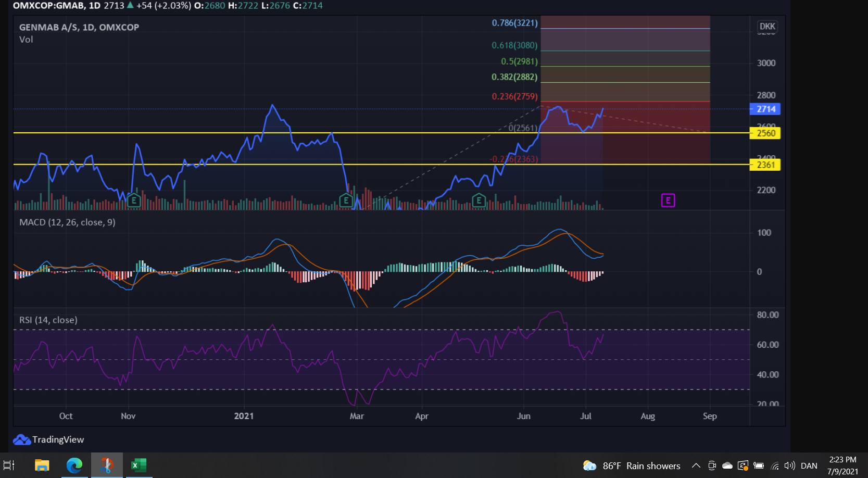Click the Vol indicator label
Viewport: 868px width, 478px height.
(x=26, y=40)
